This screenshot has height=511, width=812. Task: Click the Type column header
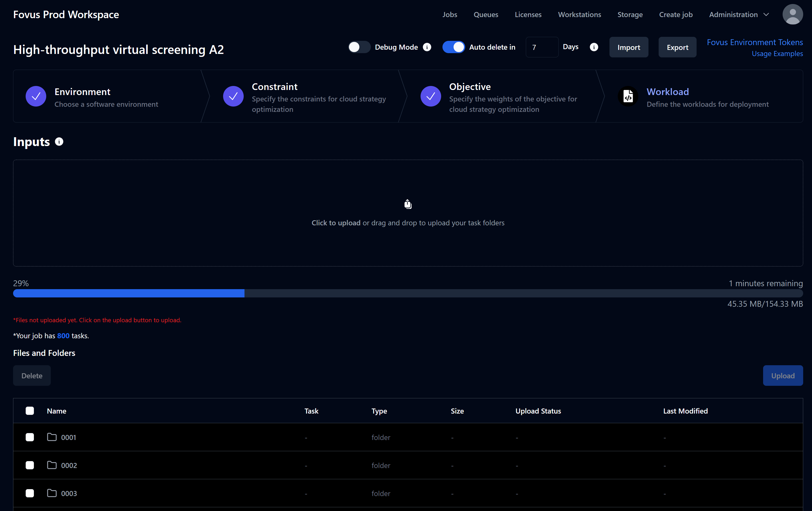(x=379, y=411)
